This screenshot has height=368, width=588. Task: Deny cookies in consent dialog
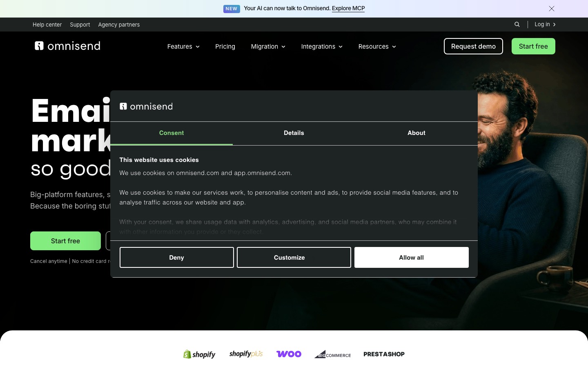[x=177, y=258]
